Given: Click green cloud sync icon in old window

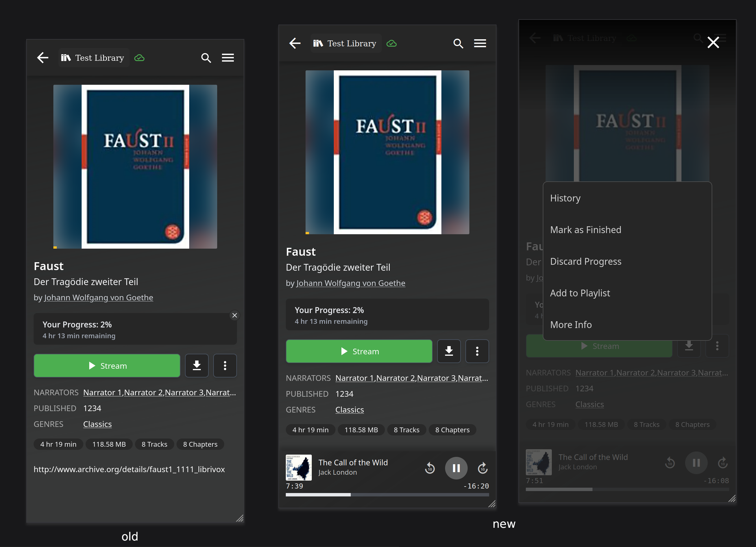Looking at the screenshot, I should click(x=139, y=58).
